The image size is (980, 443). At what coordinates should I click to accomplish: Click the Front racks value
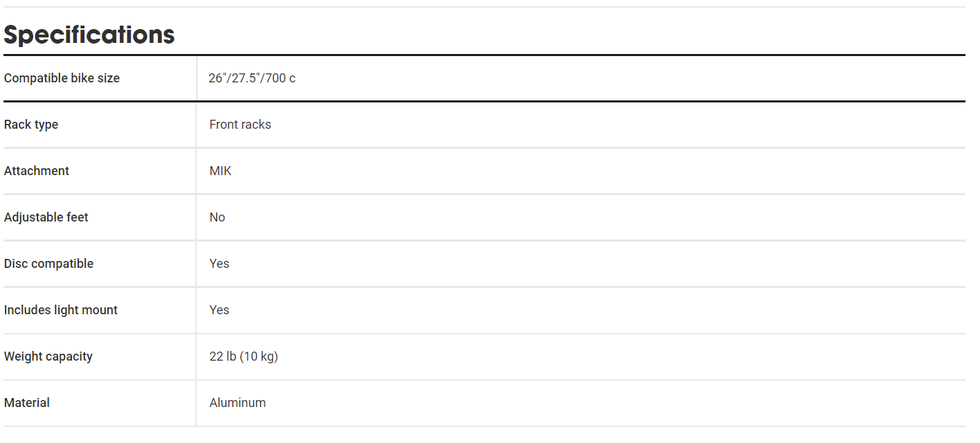point(240,125)
